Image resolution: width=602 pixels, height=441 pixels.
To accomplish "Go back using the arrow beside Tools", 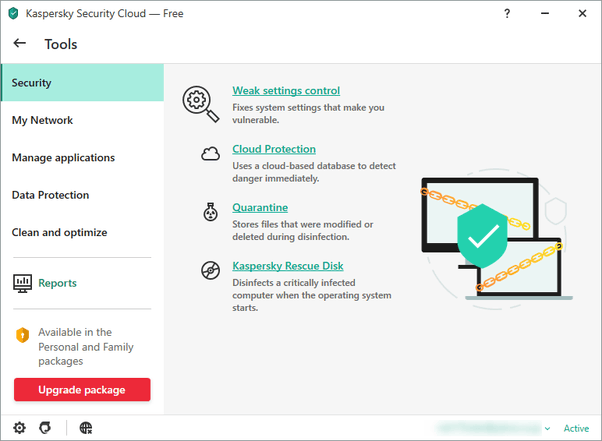I will pyautogui.click(x=20, y=43).
